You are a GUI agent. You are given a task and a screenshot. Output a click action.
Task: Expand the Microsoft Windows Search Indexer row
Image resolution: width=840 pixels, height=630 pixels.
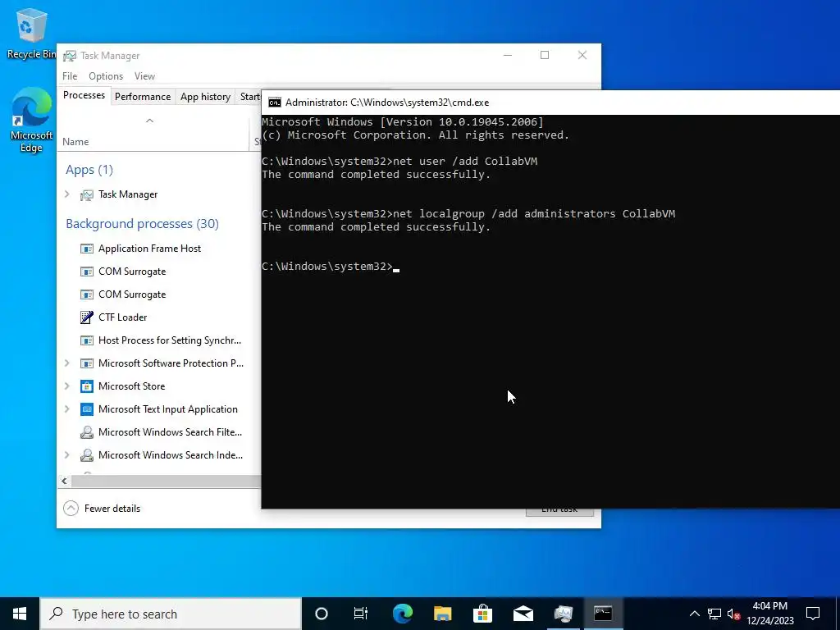point(67,455)
